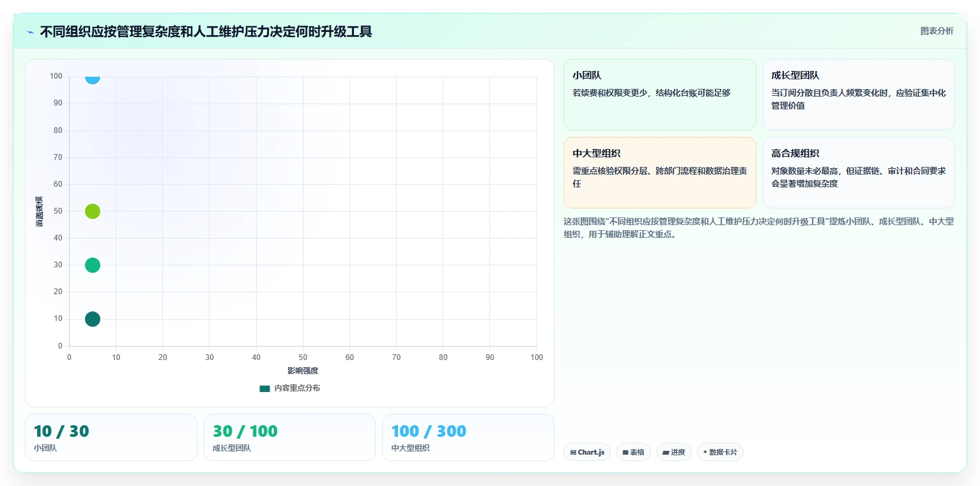Open the 成长型团队 info card

pos(859,95)
